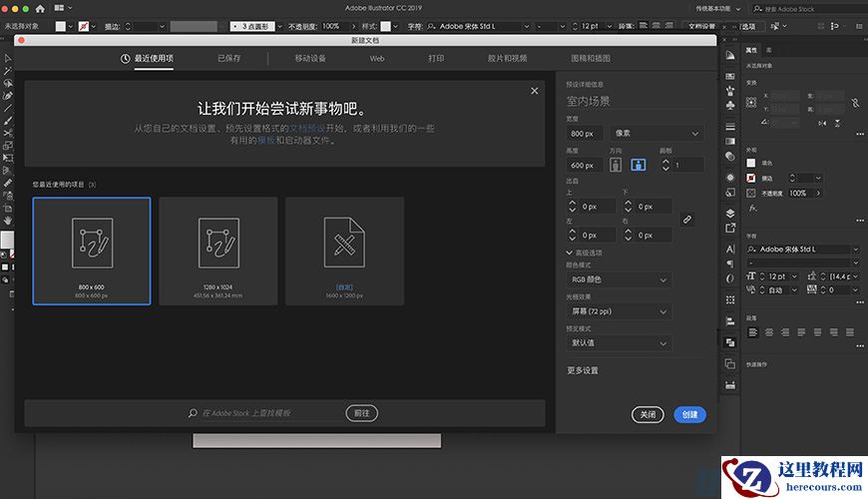The width and height of the screenshot is (868, 499).
Task: Click the 800 x 600 preset thumbnail
Action: (92, 250)
